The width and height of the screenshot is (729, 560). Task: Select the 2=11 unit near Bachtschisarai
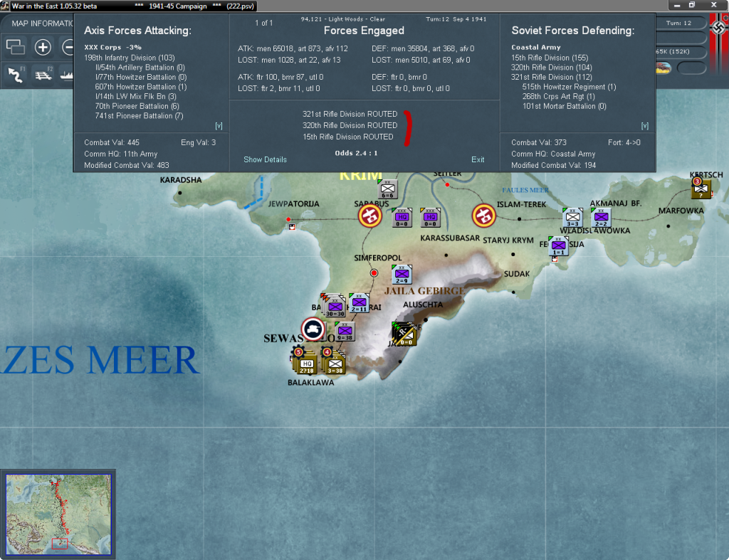click(359, 303)
